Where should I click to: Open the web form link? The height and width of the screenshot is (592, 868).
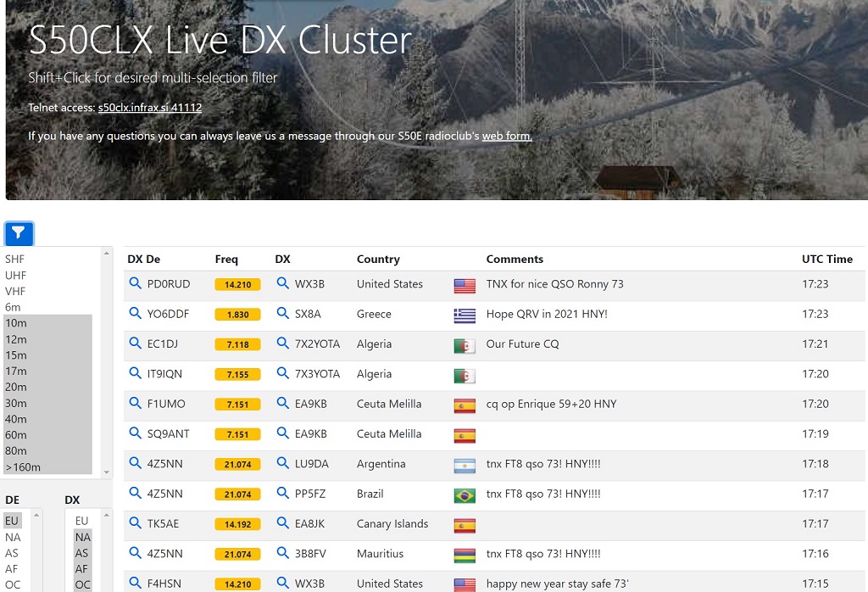pyautogui.click(x=507, y=136)
